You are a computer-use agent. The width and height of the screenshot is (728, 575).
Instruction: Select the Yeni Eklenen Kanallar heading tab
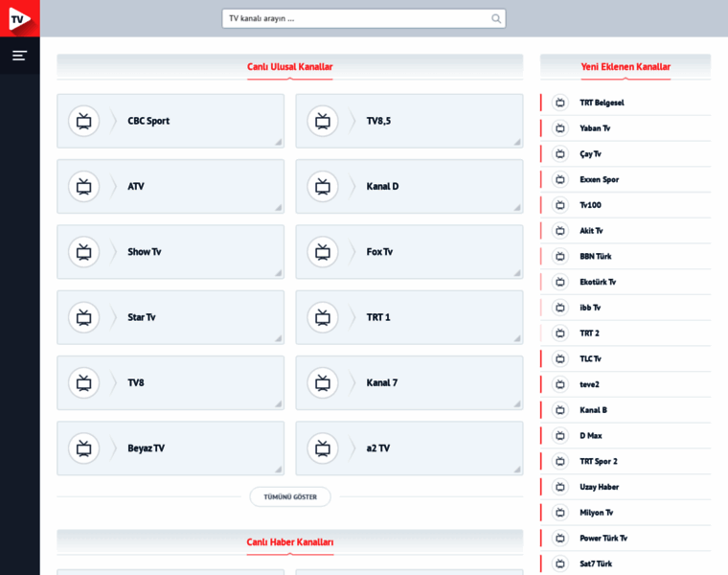[626, 67]
